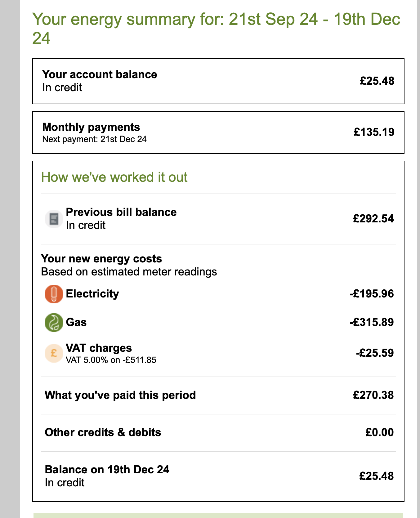Image resolution: width=420 pixels, height=518 pixels.
Task: Click the VAT charges pound sign icon
Action: pyautogui.click(x=54, y=353)
